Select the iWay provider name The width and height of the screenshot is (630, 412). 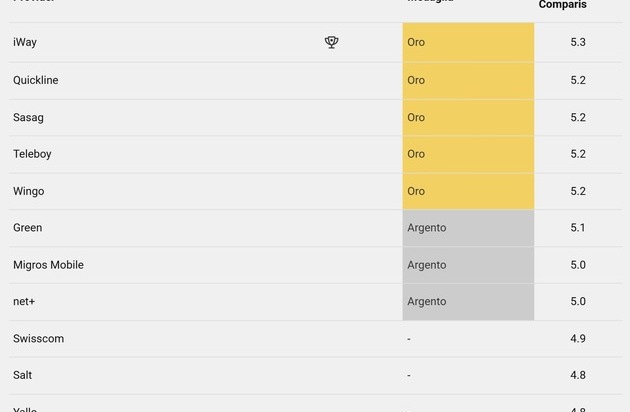pos(25,42)
